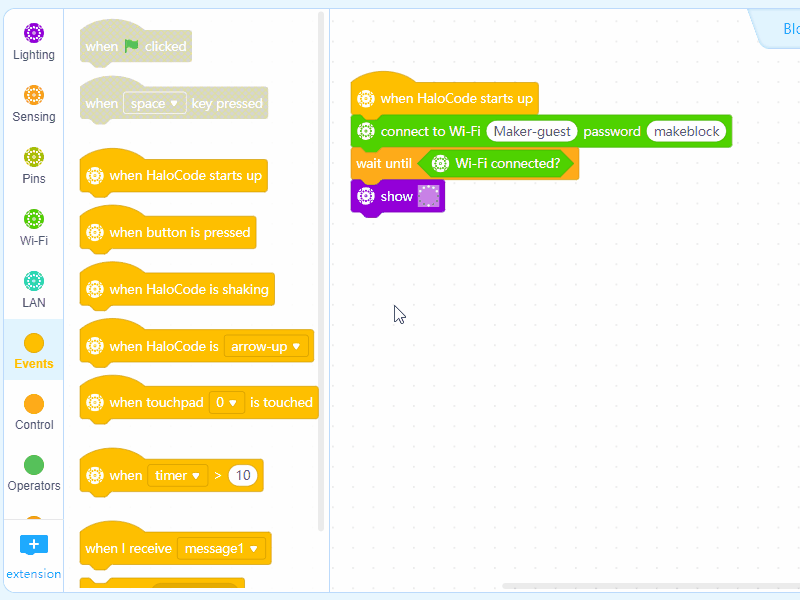Click HaloCode icon on timer block
This screenshot has height=600, width=800.
tap(95, 476)
